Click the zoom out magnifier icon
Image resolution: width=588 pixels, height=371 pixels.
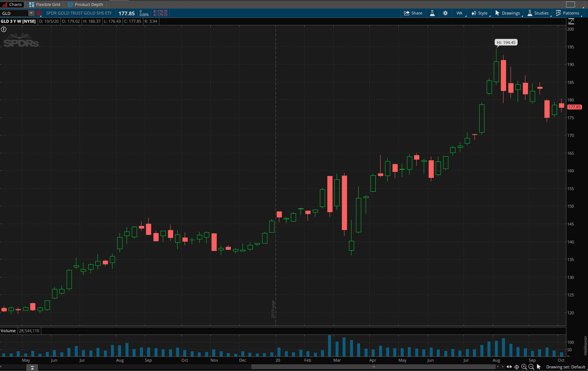(x=531, y=367)
